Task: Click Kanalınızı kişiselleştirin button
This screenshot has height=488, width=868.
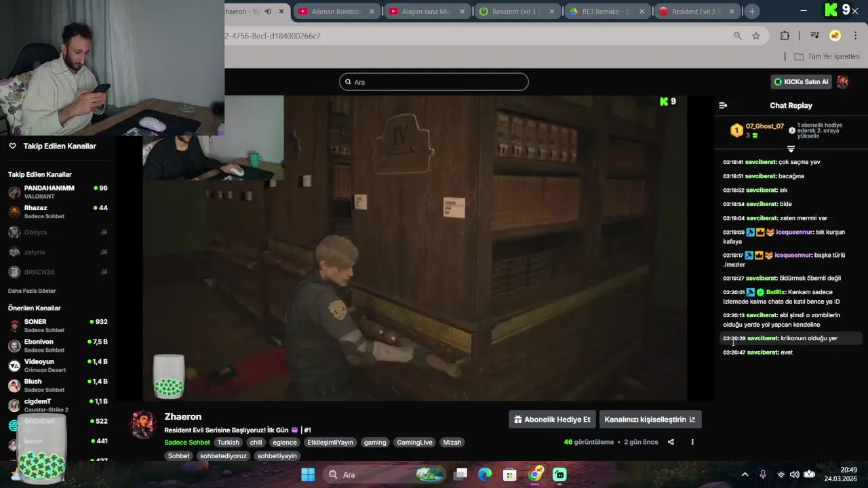Action: (x=650, y=420)
